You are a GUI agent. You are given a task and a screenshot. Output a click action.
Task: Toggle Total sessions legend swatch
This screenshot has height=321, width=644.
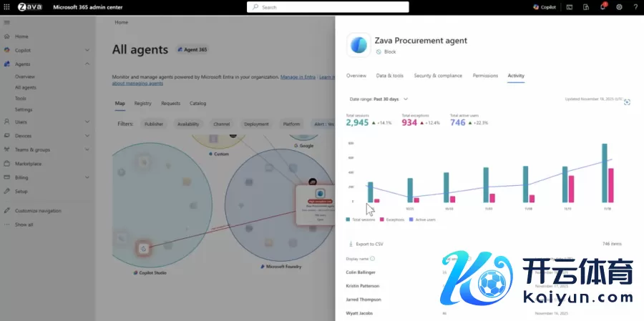[x=348, y=219]
